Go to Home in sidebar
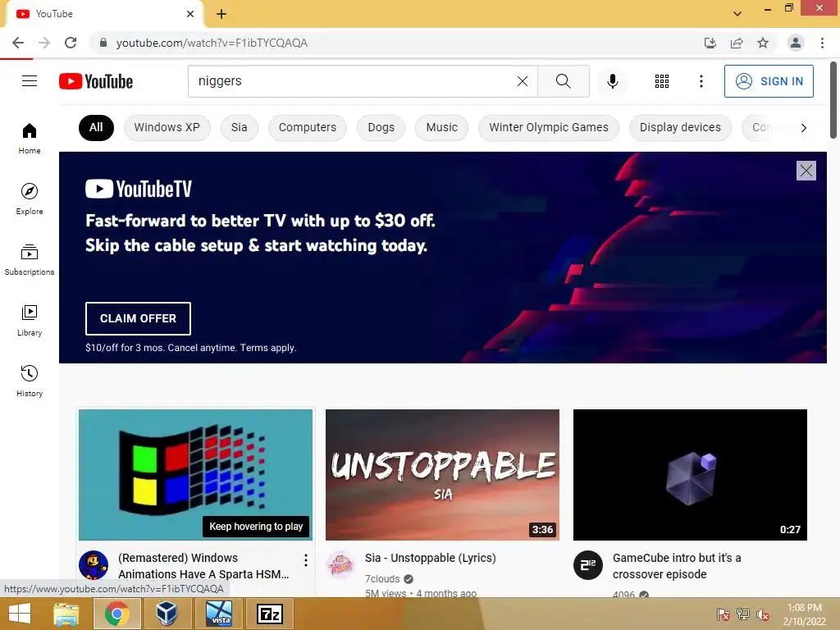Image resolution: width=840 pixels, height=630 pixels. tap(30, 138)
